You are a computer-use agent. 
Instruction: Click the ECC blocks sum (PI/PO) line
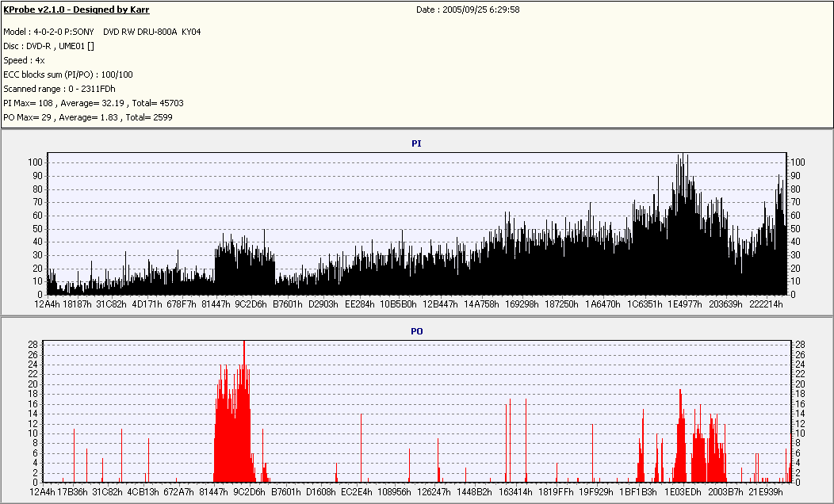[x=68, y=74]
